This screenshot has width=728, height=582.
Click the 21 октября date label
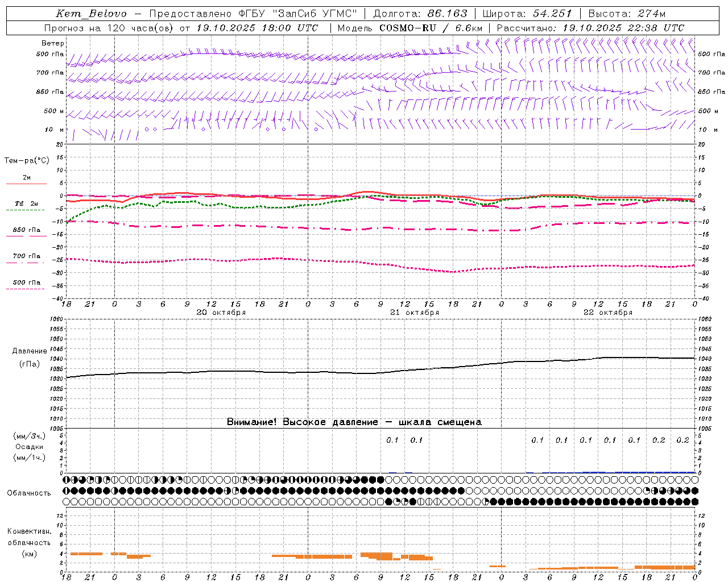pyautogui.click(x=415, y=313)
